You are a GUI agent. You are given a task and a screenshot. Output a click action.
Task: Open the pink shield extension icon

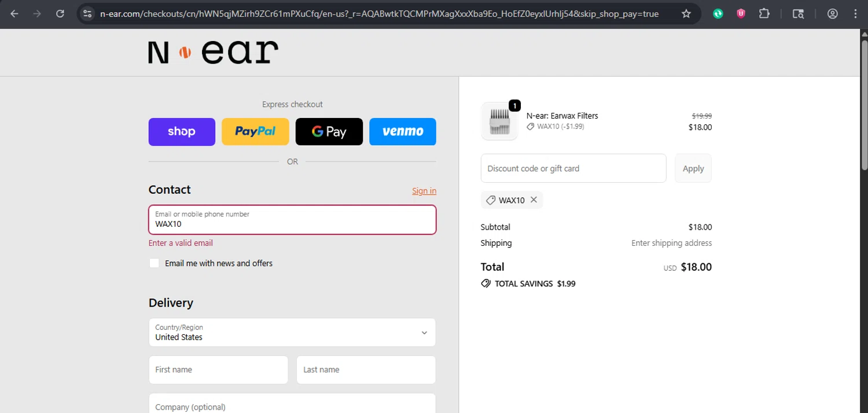[x=741, y=14]
